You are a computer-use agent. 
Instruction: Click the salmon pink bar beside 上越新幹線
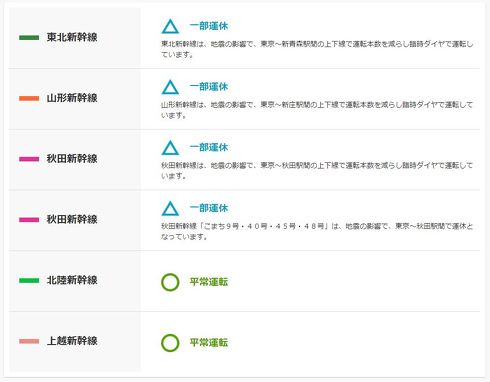point(29,341)
